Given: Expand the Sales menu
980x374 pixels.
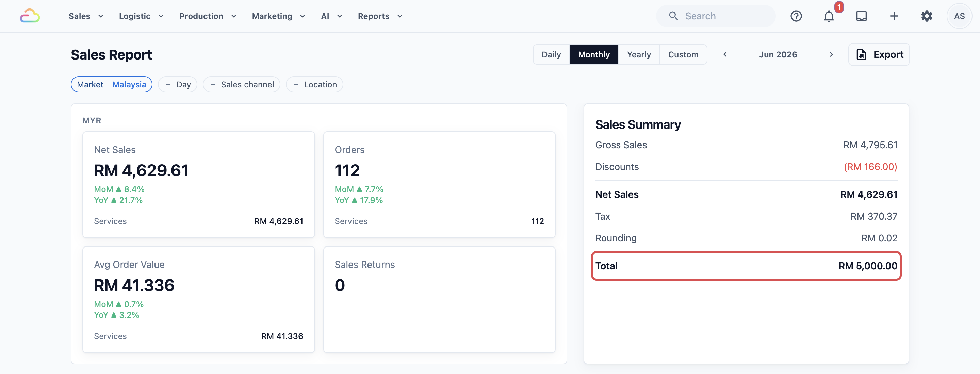Looking at the screenshot, I should (86, 16).
